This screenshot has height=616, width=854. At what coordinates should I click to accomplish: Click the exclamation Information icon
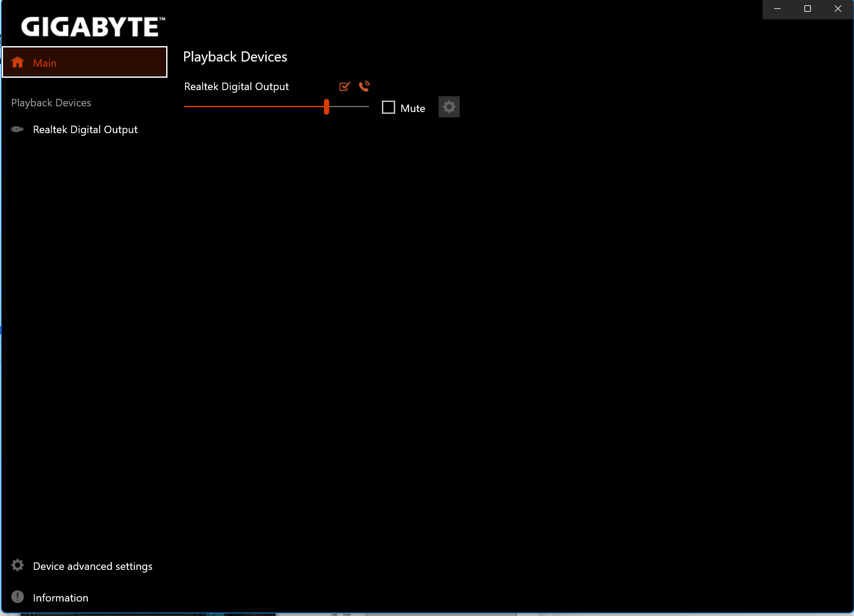(x=18, y=597)
